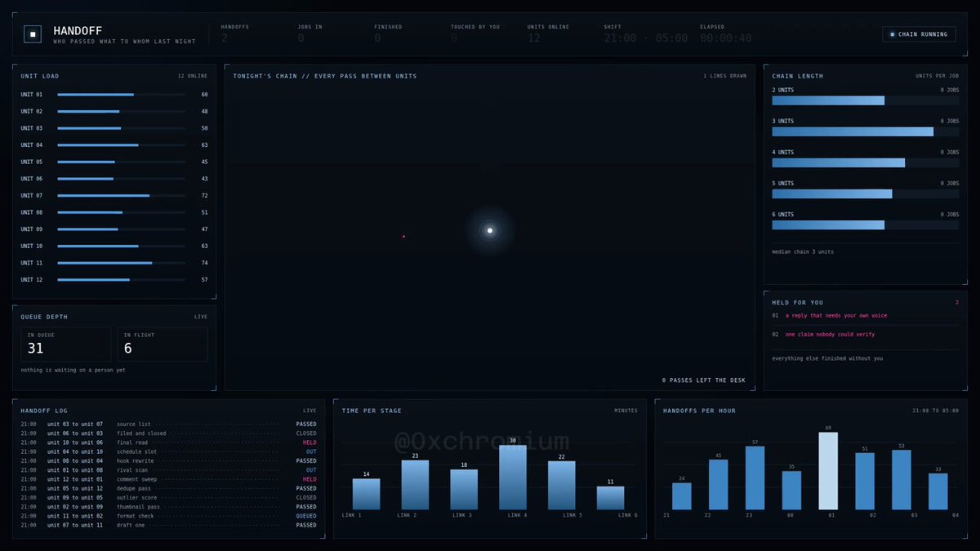Select the 04 hour bar in Handoffs Per Hour
The height and width of the screenshot is (551, 980).
click(938, 491)
